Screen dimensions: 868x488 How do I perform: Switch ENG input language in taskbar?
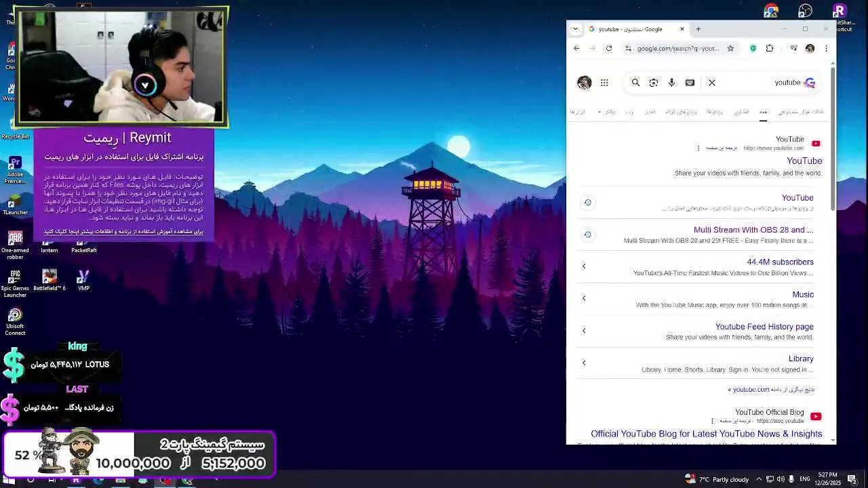[805, 479]
